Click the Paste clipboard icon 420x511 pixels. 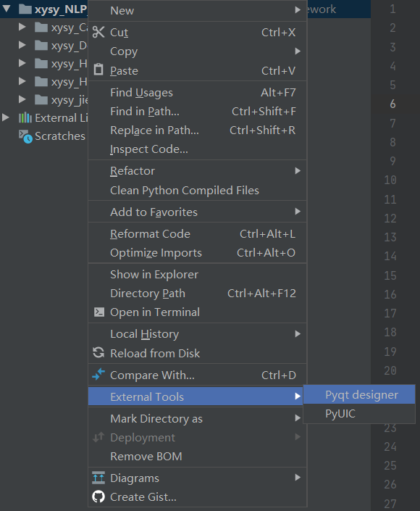tap(98, 70)
